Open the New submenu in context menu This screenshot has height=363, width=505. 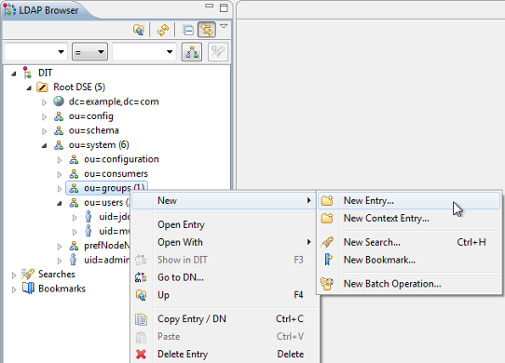pos(224,200)
